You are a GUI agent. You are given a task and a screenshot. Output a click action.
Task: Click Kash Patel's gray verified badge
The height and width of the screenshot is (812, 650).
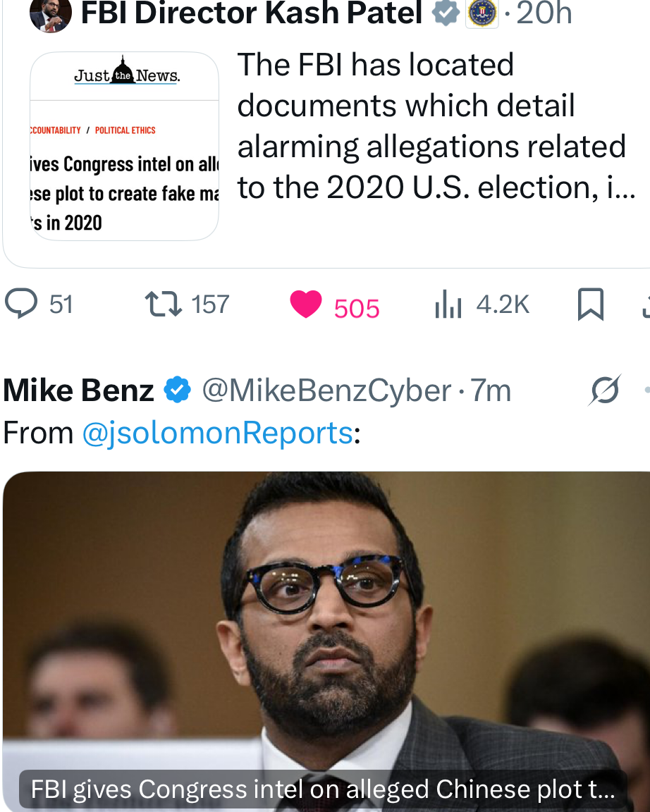point(445,13)
